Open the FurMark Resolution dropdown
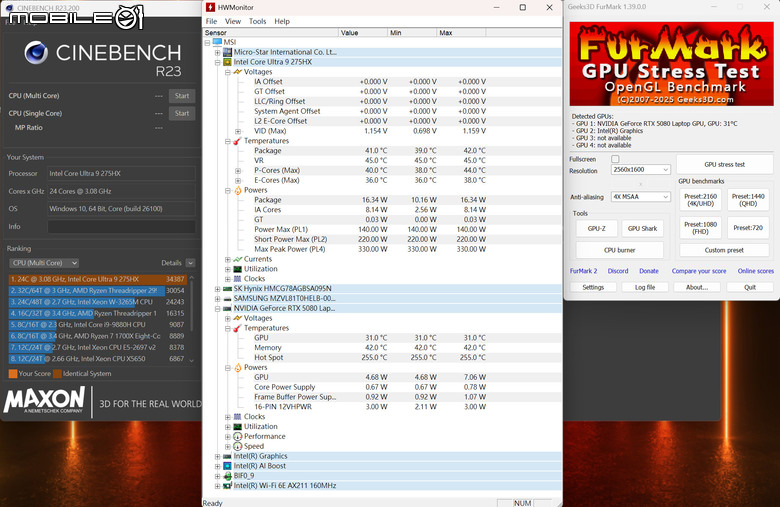This screenshot has height=507, width=780. coord(641,170)
